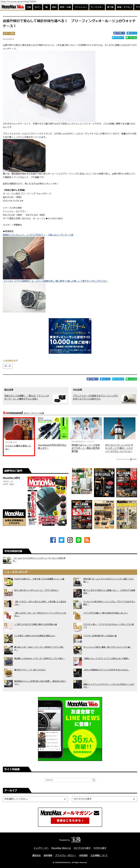Click お得な定期購読はこちらから banner
Screen dimensions: 140x868
point(14,518)
